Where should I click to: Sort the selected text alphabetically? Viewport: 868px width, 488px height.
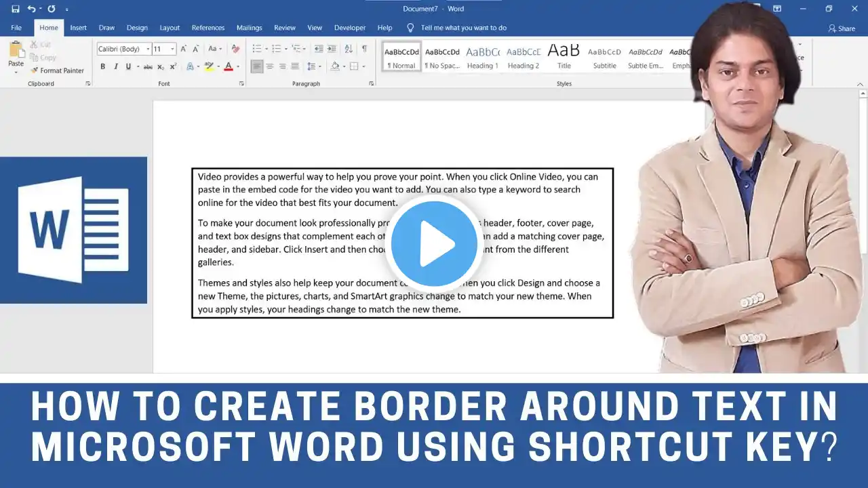[x=349, y=49]
